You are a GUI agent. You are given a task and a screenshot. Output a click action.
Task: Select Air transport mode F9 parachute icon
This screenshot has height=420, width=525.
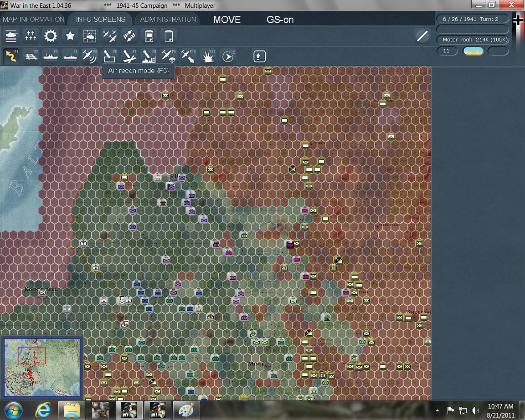click(x=169, y=56)
